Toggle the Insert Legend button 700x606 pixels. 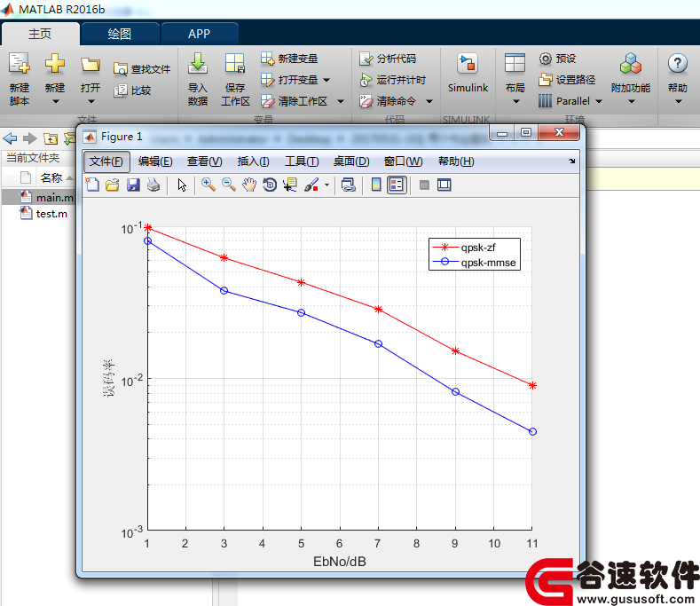click(x=397, y=185)
